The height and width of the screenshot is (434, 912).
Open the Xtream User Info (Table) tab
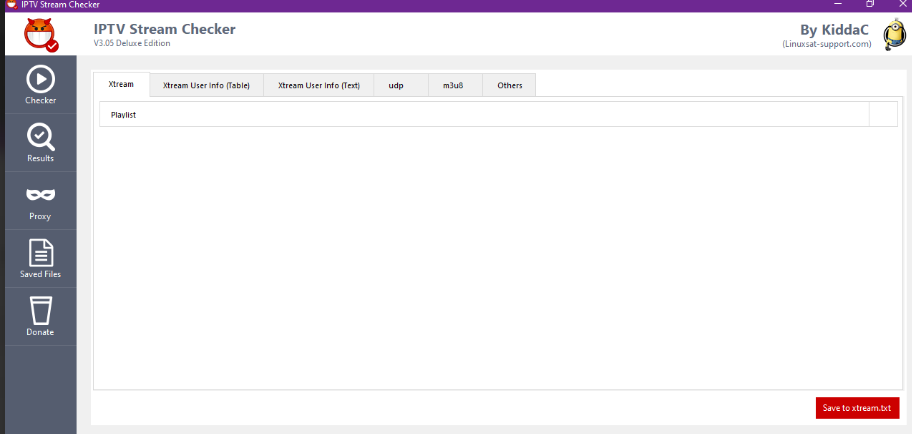tap(206, 85)
